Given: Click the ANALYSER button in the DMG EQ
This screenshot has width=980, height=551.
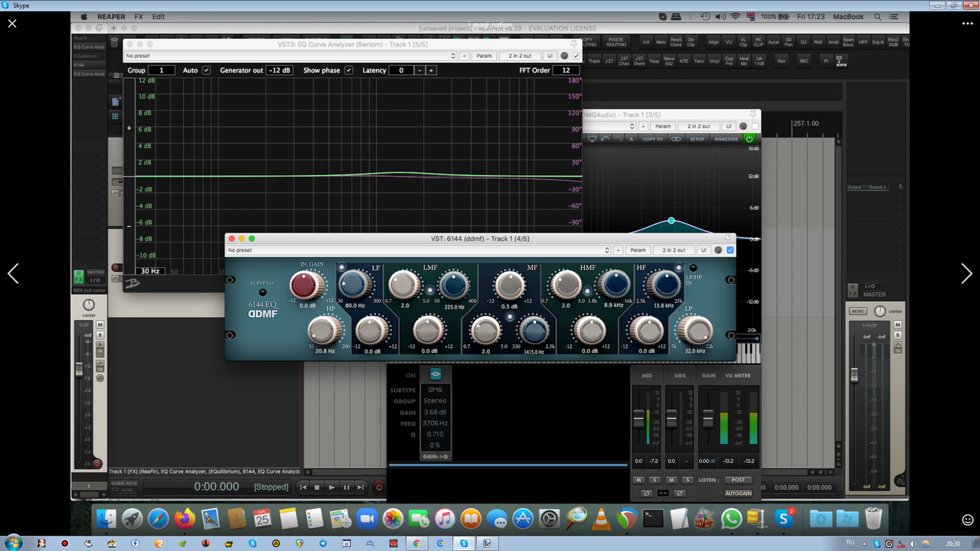Looking at the screenshot, I should 726,139.
